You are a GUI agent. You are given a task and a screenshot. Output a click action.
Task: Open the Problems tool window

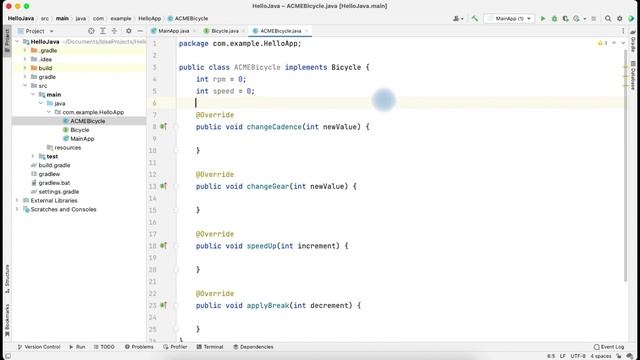(x=139, y=347)
